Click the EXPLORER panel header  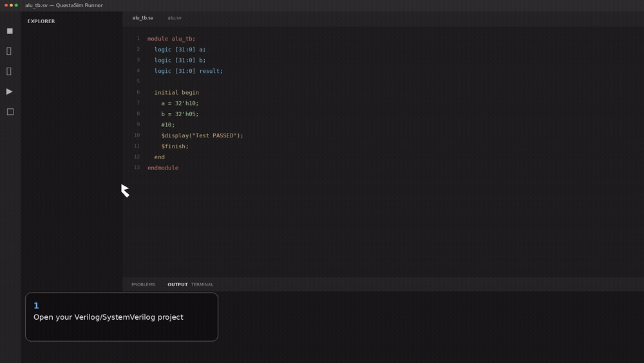click(41, 21)
